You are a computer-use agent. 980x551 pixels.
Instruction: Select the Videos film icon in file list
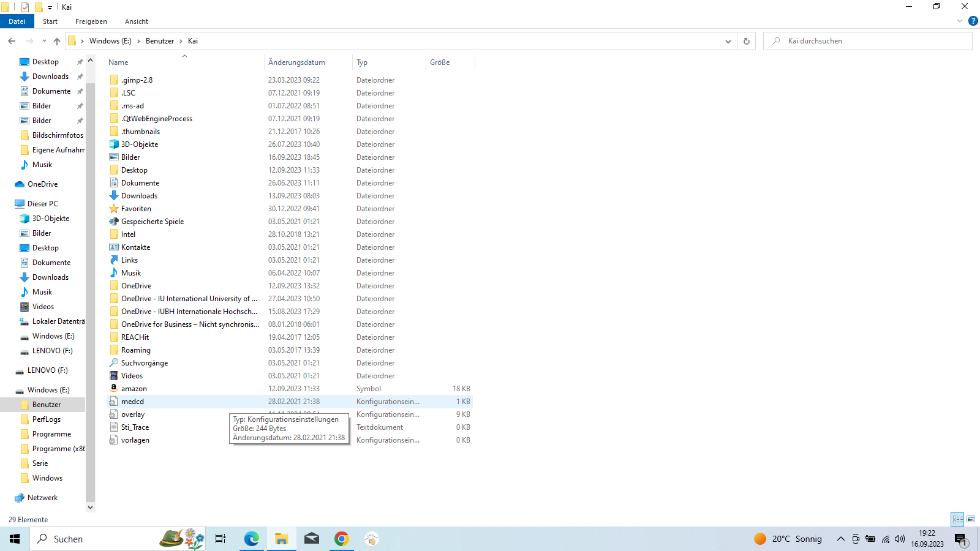114,376
